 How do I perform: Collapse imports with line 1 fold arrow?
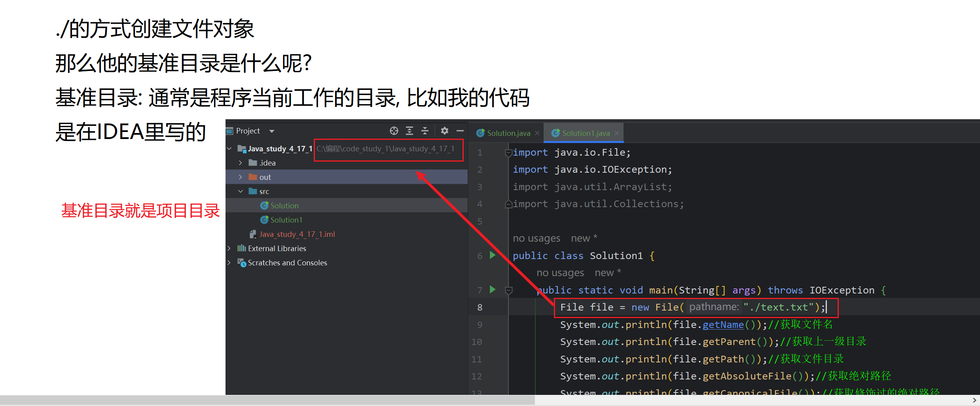point(508,152)
